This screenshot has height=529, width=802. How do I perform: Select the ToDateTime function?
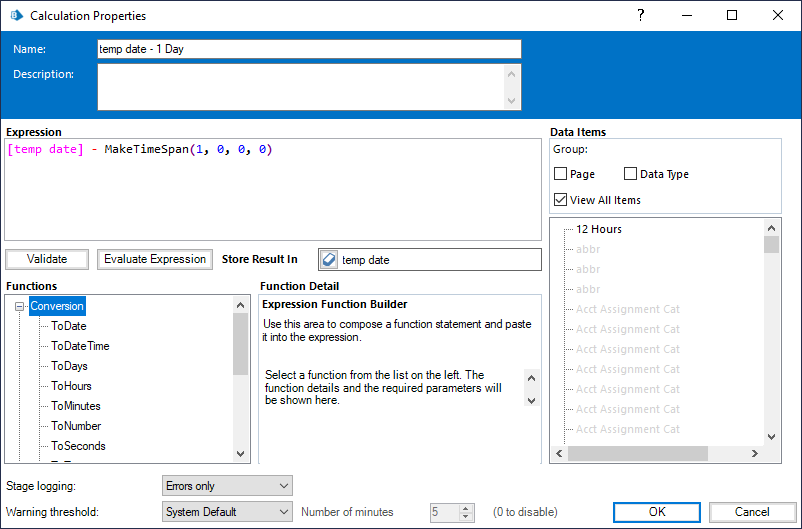coord(80,346)
